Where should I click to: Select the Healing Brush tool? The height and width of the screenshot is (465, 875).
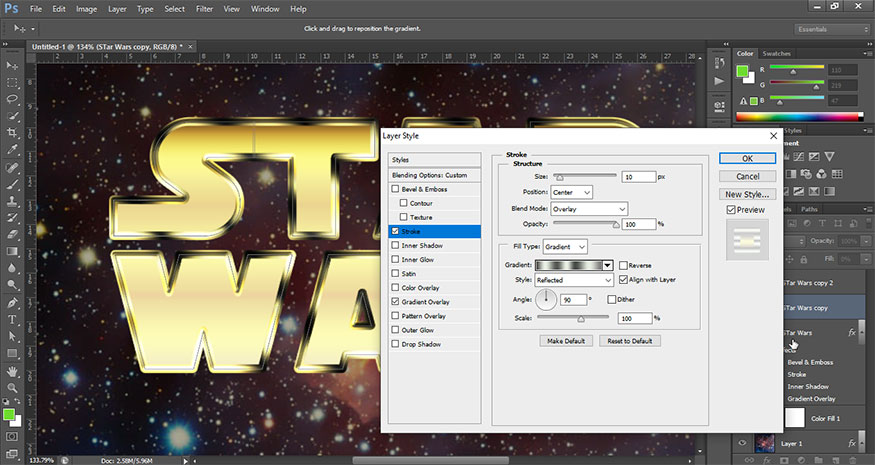[x=12, y=167]
